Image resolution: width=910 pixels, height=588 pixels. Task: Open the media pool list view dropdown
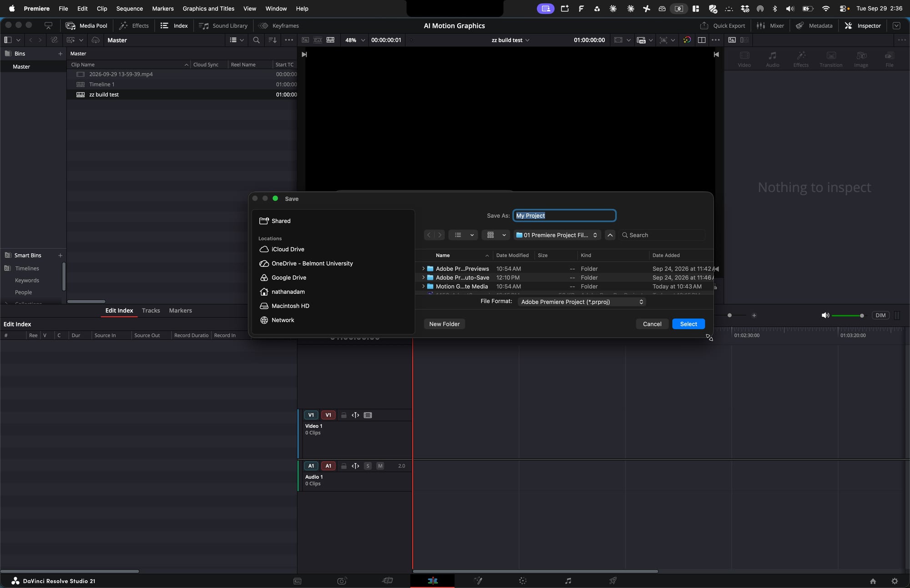(x=237, y=40)
